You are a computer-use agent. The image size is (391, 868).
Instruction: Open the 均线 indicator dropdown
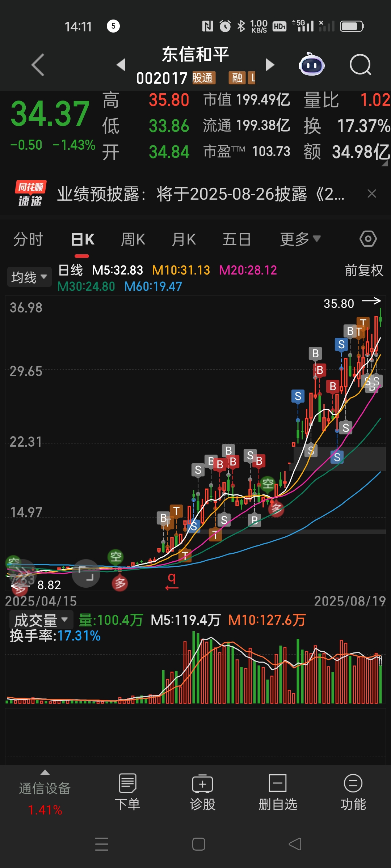tap(29, 277)
